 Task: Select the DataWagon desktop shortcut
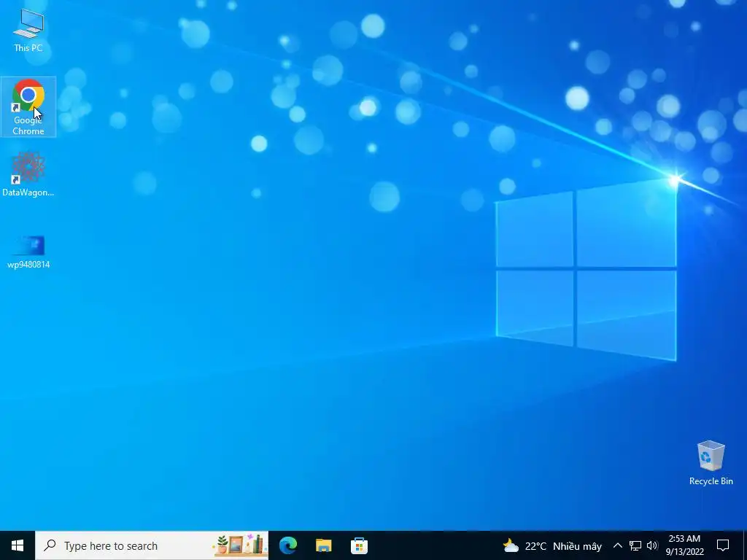pyautogui.click(x=28, y=174)
